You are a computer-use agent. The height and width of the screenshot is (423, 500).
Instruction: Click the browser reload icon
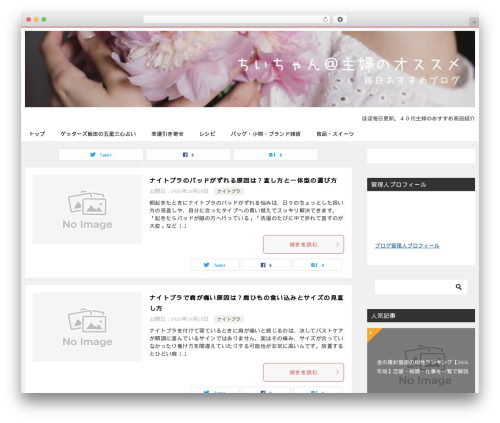click(x=325, y=20)
